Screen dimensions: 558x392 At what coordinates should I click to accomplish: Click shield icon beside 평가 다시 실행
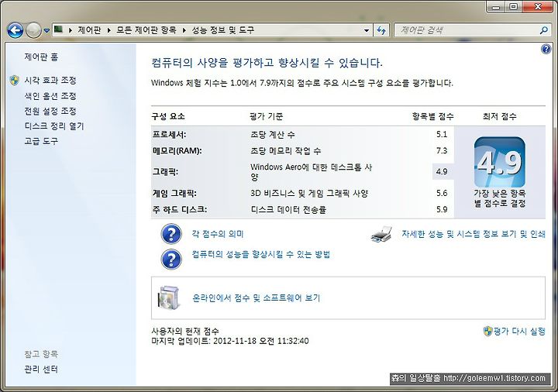[x=487, y=331]
